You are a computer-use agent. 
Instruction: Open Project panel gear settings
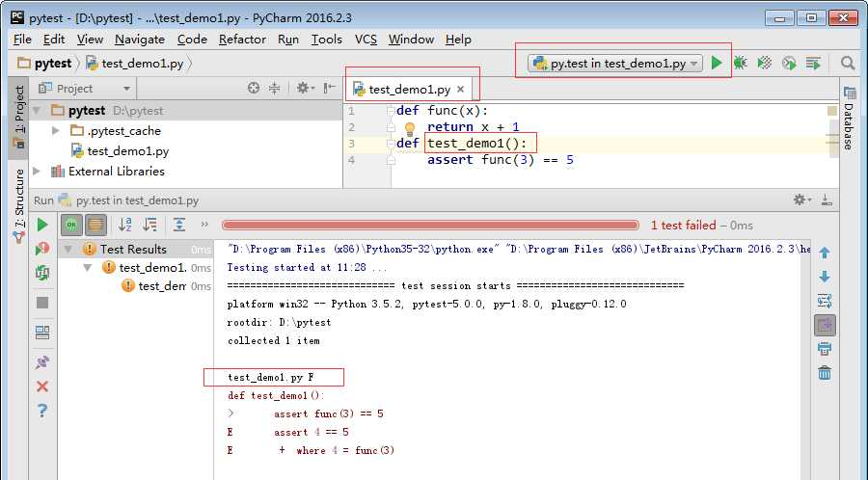tap(305, 88)
